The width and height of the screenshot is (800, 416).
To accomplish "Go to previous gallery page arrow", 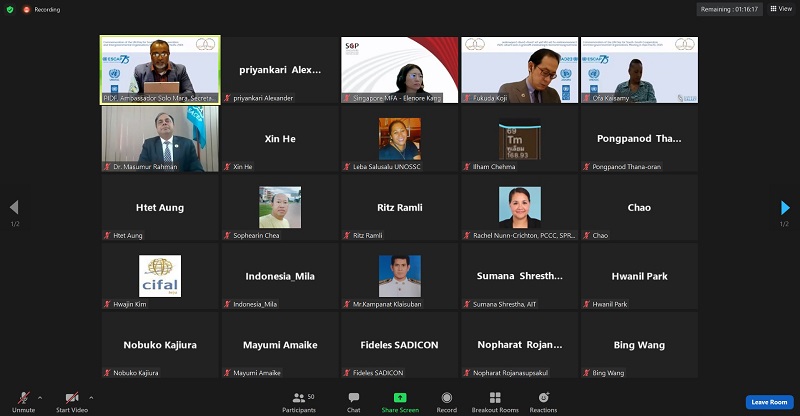I will click(14, 207).
